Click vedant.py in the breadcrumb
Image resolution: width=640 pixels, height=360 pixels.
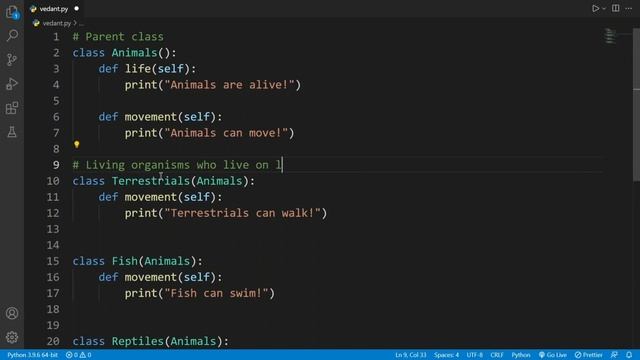point(56,23)
